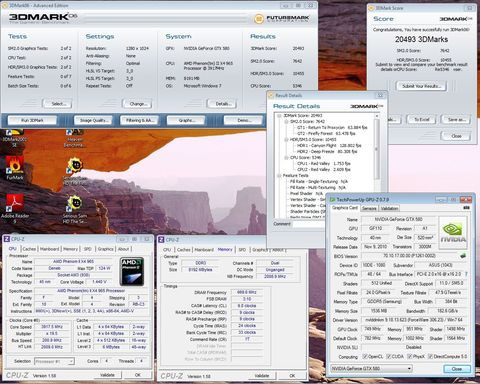
Task: Open the Heaven Benchmark desktop shortcut
Action: tap(74, 138)
